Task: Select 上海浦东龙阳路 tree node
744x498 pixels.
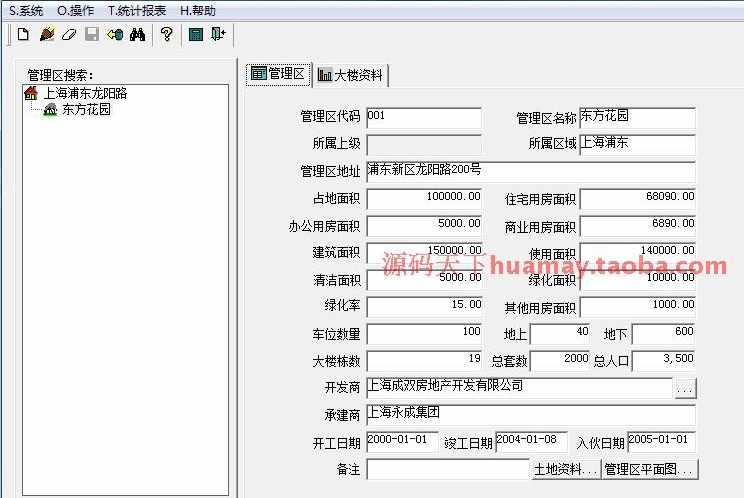Action: click(85, 93)
